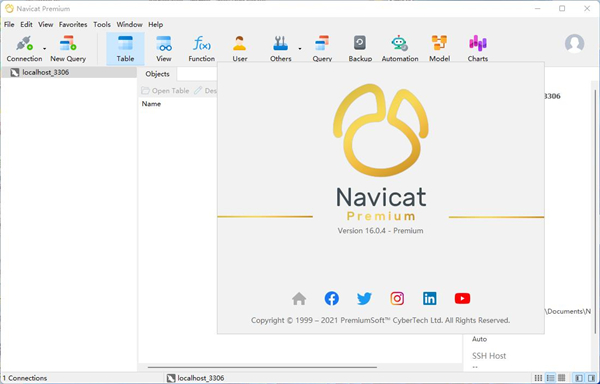Toggle the left navigation pane button
The height and width of the screenshot is (384, 600).
pyautogui.click(x=579, y=378)
